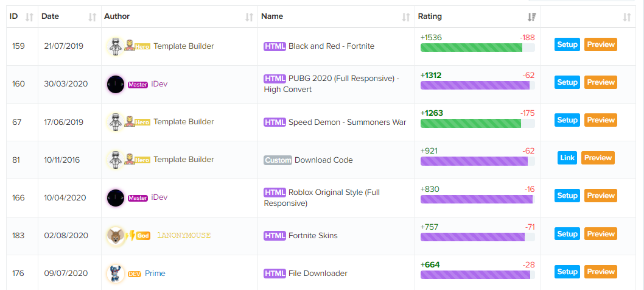The height and width of the screenshot is (290, 644).
Task: Click Hero badge icon on row 159
Action: (137, 46)
